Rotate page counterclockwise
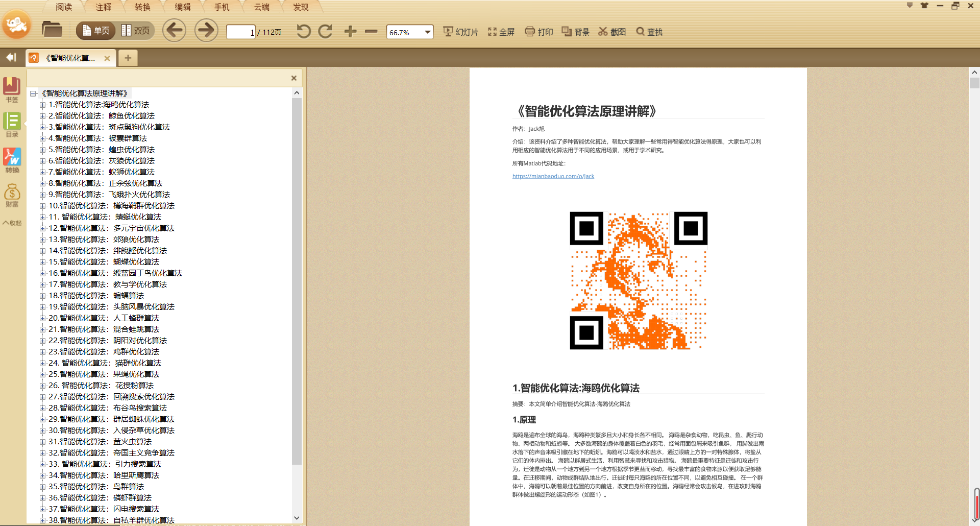 [x=304, y=32]
